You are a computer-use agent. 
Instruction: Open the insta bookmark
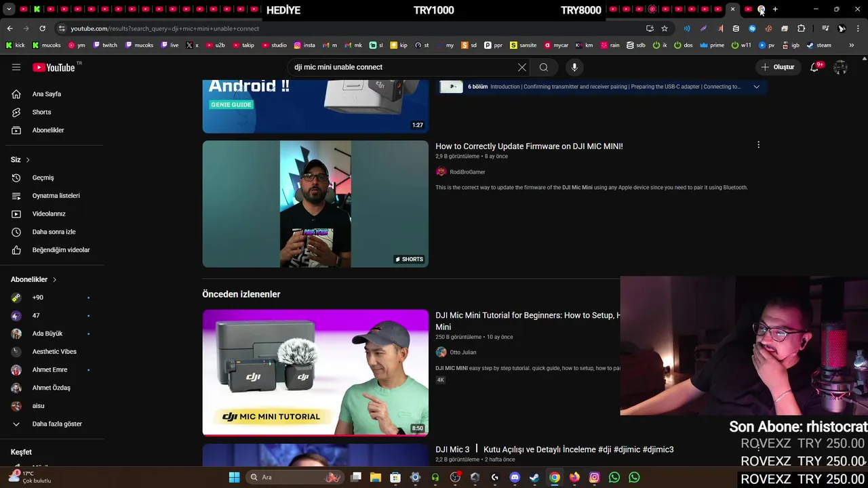pos(304,45)
